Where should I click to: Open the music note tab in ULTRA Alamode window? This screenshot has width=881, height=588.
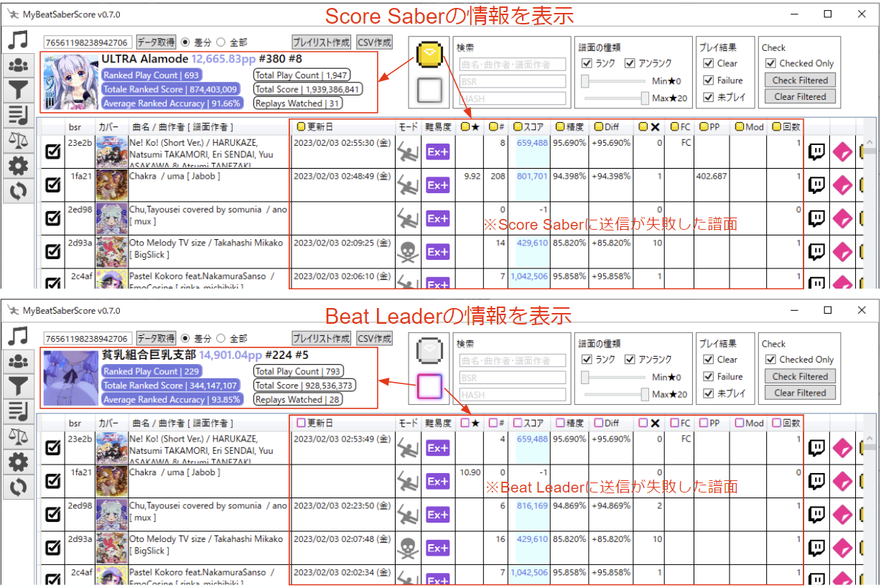coord(18,40)
